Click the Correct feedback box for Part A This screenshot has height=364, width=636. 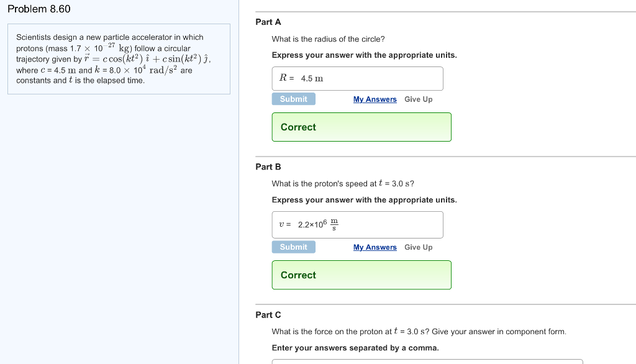pyautogui.click(x=361, y=127)
